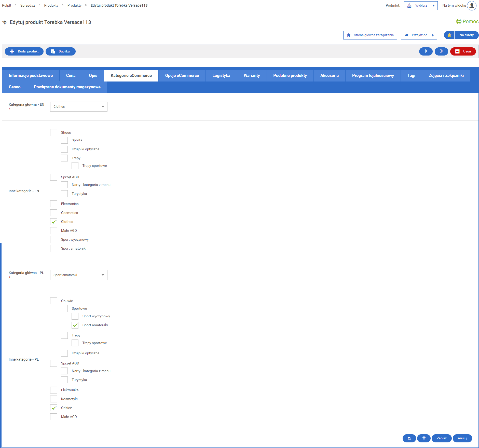Image resolution: width=479 pixels, height=448 pixels.
Task: Click the Duplikuj button
Action: click(x=61, y=51)
